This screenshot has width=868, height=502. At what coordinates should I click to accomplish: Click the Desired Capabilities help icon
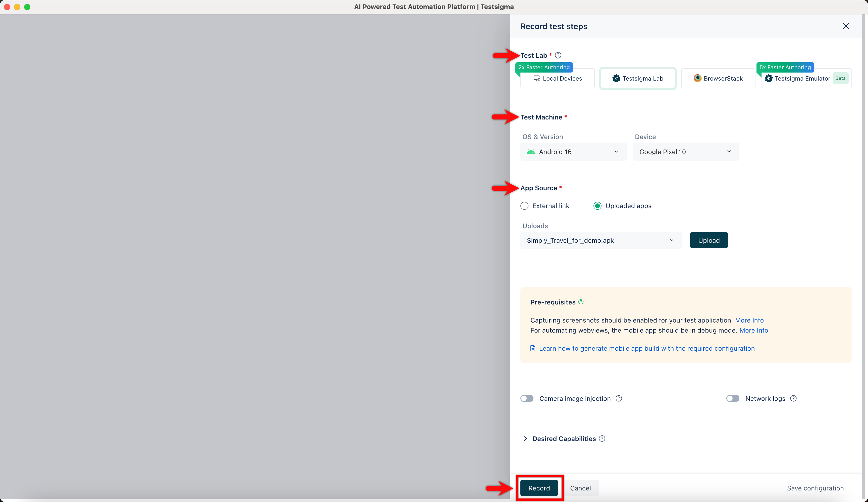coord(602,439)
